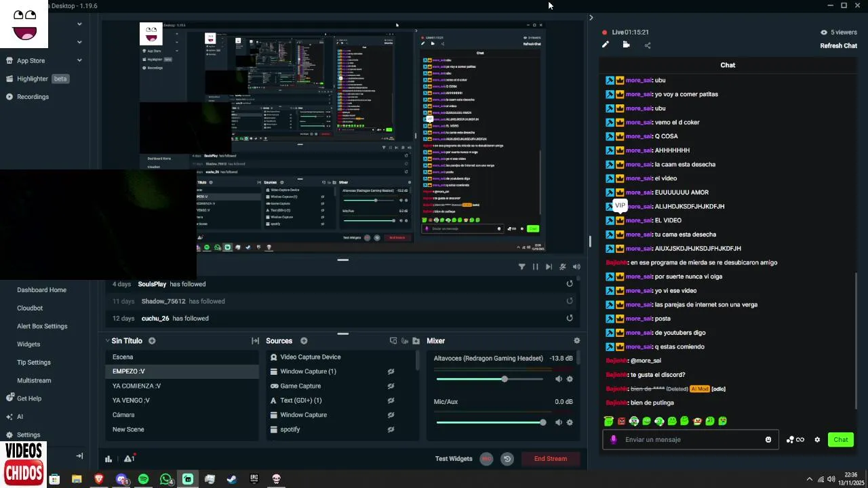
Task: Open the emoji picker in chat
Action: pos(768,440)
